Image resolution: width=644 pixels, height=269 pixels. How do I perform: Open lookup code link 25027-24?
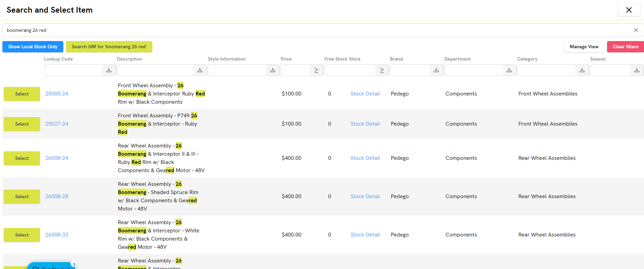[57, 124]
